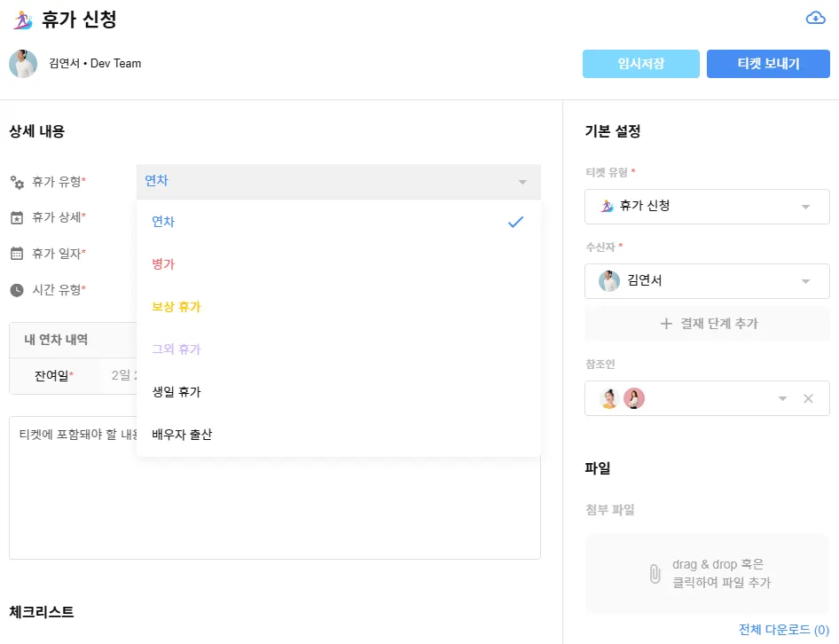Image resolution: width=839 pixels, height=644 pixels.
Task: Click 김연서 profile avatar in header
Action: point(23,64)
